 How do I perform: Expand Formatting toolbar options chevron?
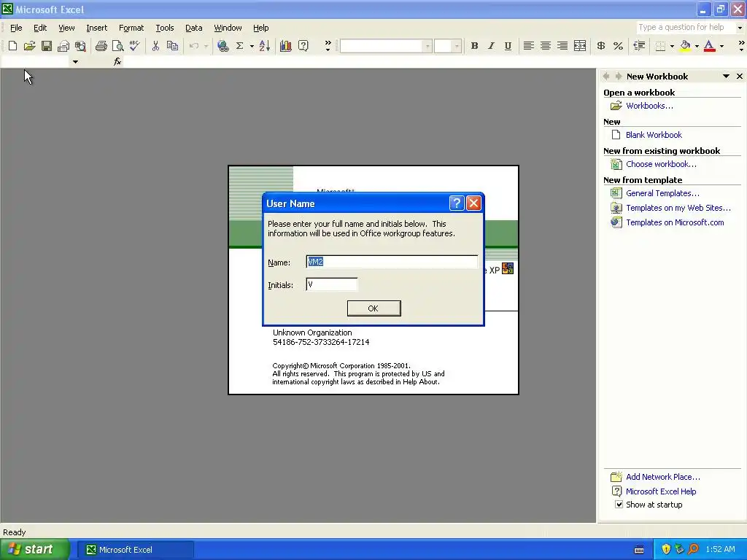[x=741, y=46]
